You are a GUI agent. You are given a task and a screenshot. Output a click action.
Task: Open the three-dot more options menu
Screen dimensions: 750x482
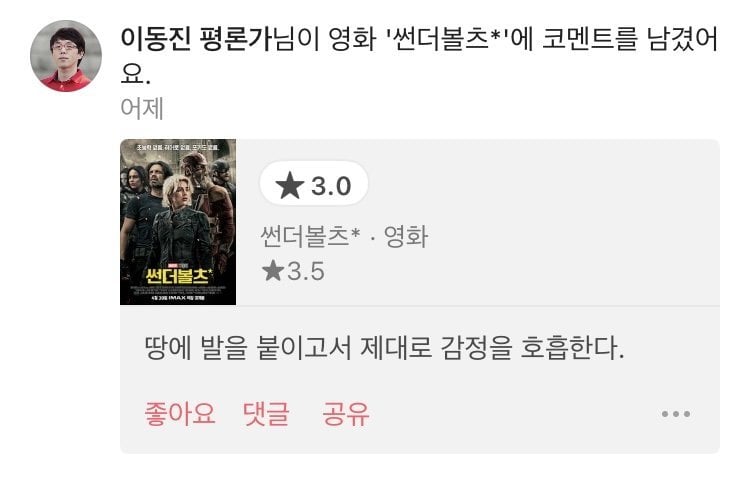point(676,414)
